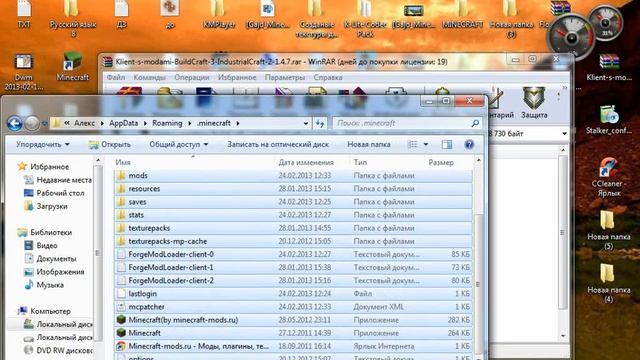Viewport: 640px width, 360px height.
Task: Click the Новая папка toolbar button
Action: 369,144
